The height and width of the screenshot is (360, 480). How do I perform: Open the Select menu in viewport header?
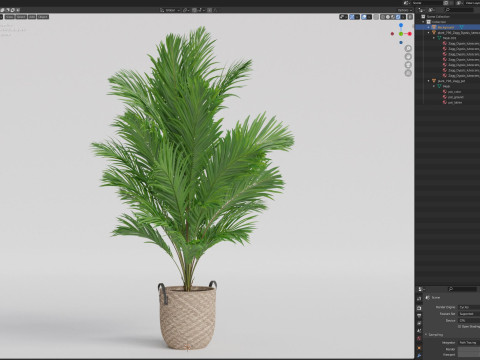tap(21, 17)
